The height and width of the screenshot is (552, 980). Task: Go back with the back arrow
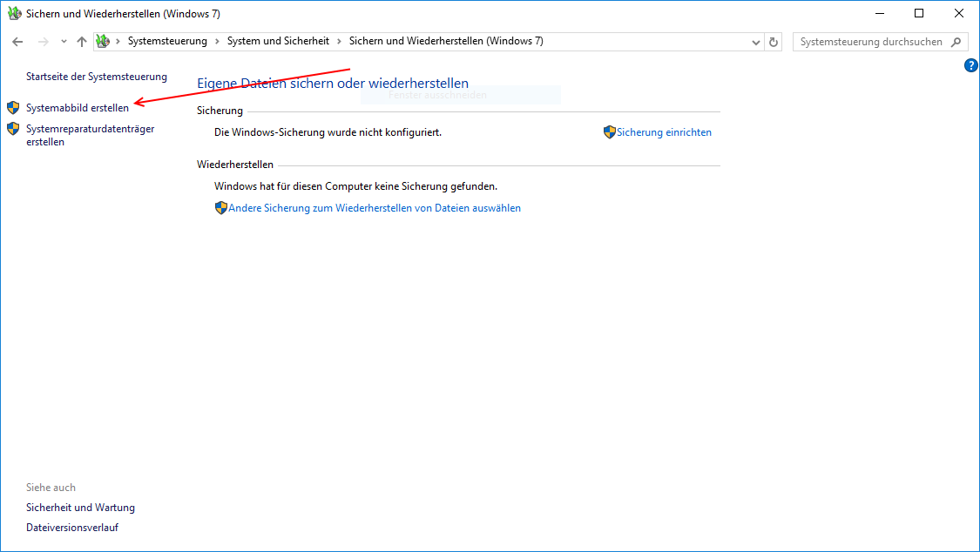tap(17, 42)
